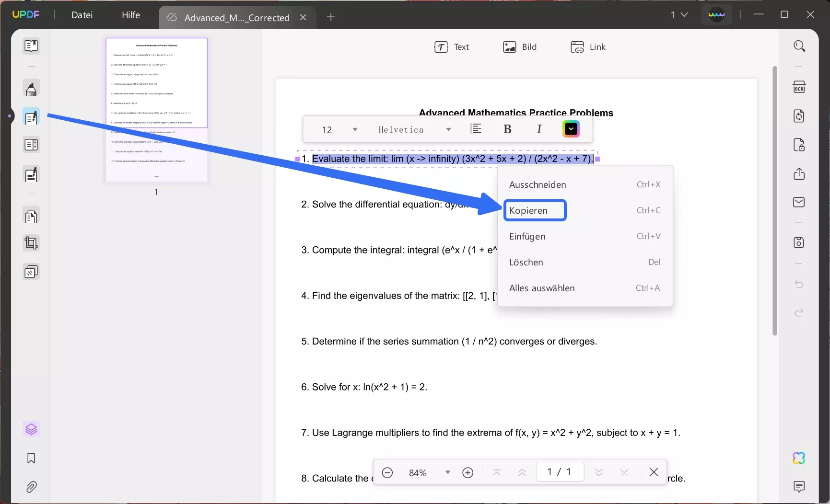Screen dimensions: 830x504
Task: Click problem 5 text about series summation
Action: [x=449, y=342]
